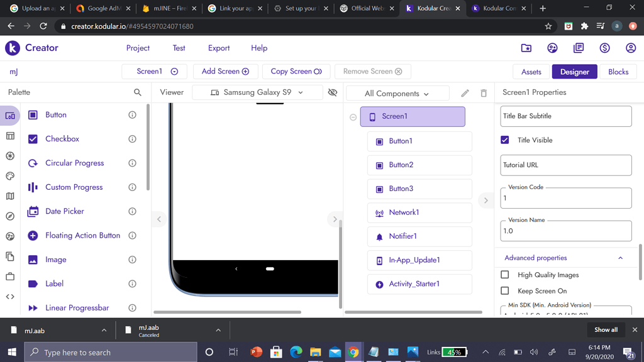Rename selected component with pencil icon
644x362 pixels.
[x=465, y=94]
